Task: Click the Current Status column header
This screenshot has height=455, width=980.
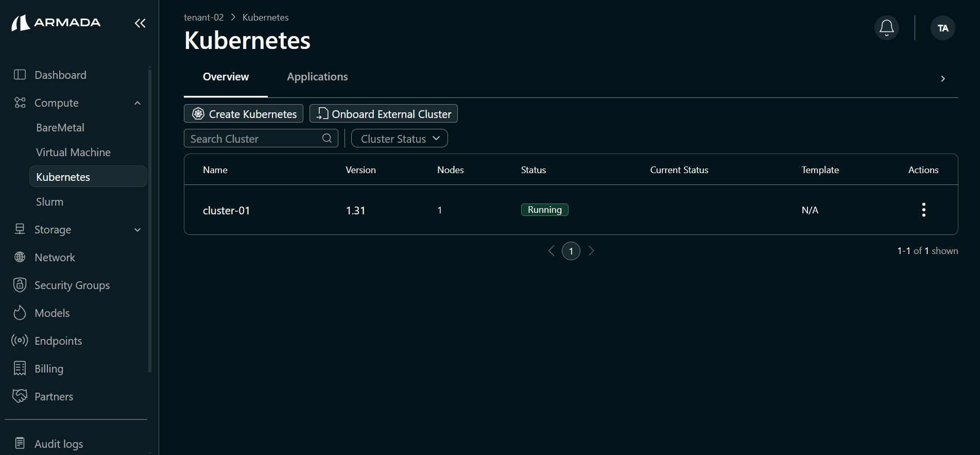Action: (x=679, y=170)
